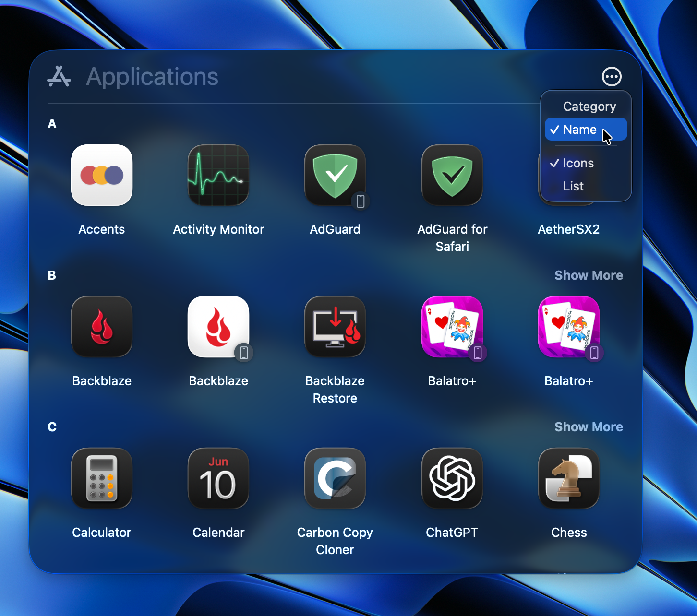The width and height of the screenshot is (697, 616).
Task: Select Icons view in the menu
Action: click(x=586, y=163)
